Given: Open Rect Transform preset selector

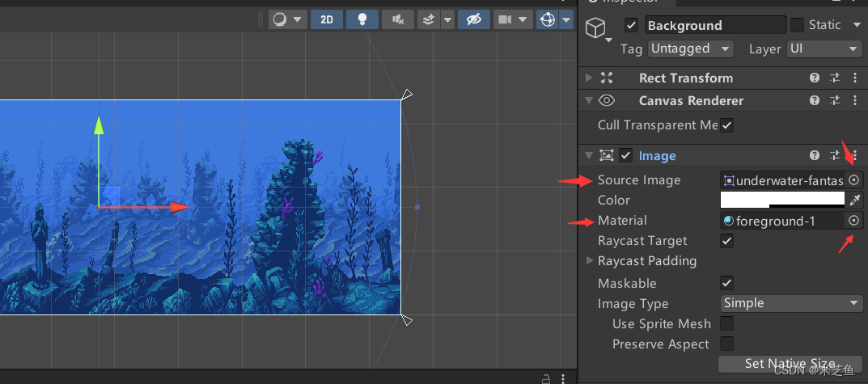Looking at the screenshot, I should coord(835,78).
